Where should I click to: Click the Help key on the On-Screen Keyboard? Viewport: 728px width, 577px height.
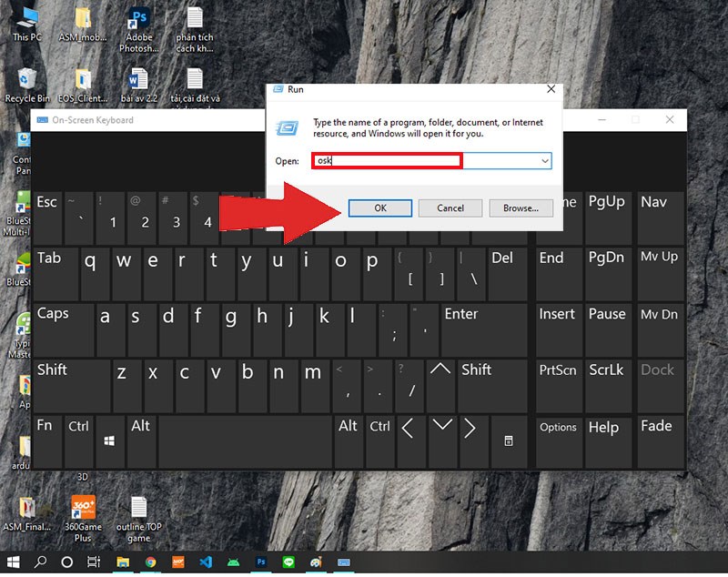608,441
